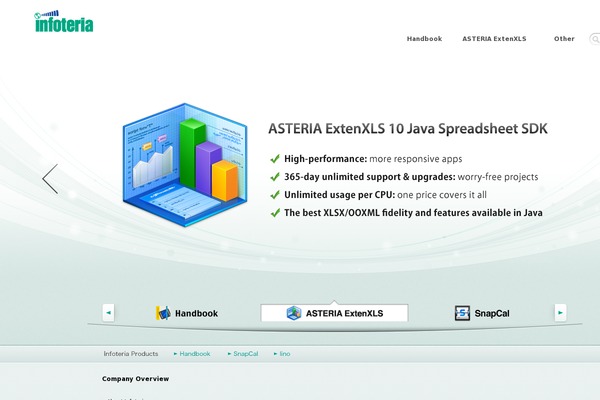Click the SnapCal tab icon
The image size is (600, 400).
click(462, 313)
